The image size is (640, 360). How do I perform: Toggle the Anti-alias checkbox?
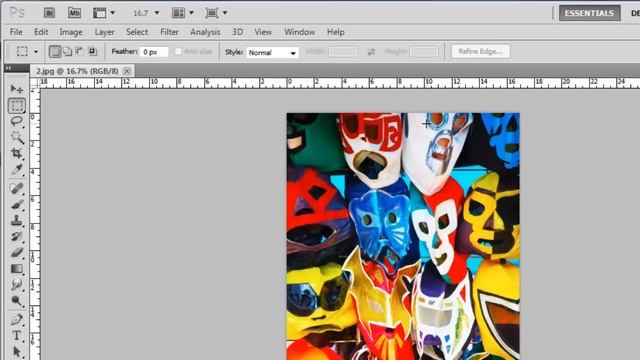click(x=178, y=51)
